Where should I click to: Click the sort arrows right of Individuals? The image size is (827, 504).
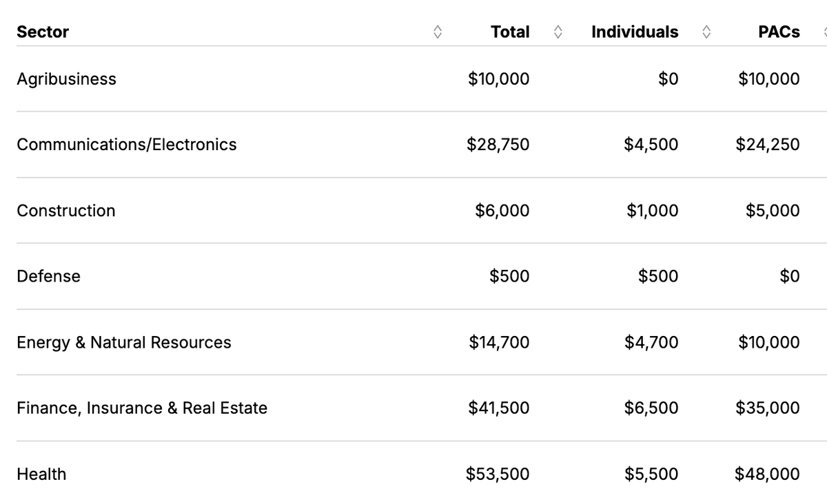706,32
